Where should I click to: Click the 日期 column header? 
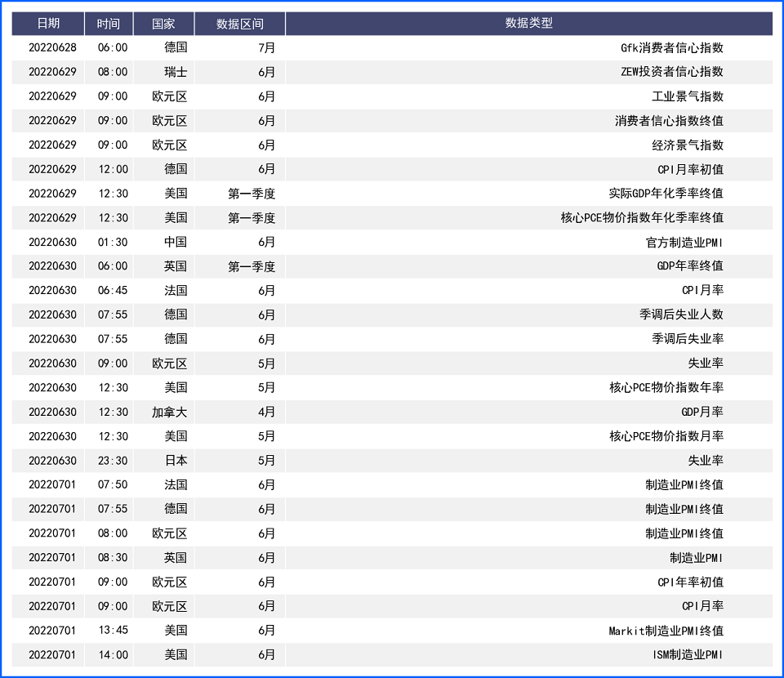pyautogui.click(x=48, y=24)
